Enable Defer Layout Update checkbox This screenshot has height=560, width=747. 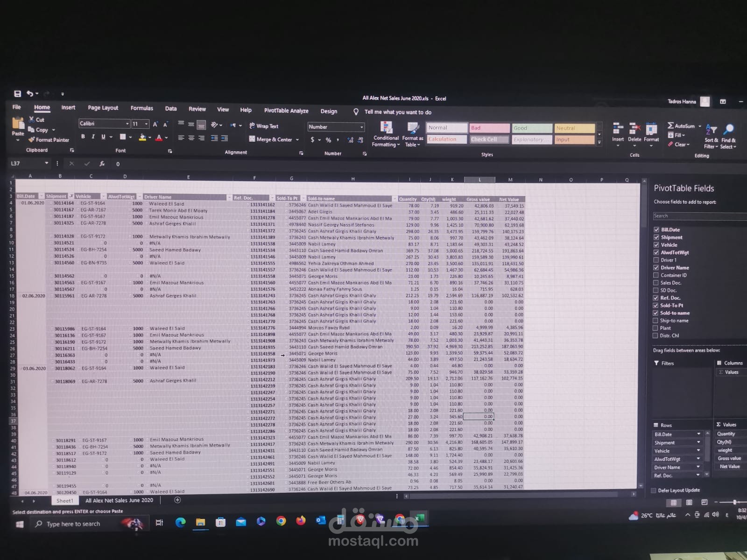[x=654, y=490]
